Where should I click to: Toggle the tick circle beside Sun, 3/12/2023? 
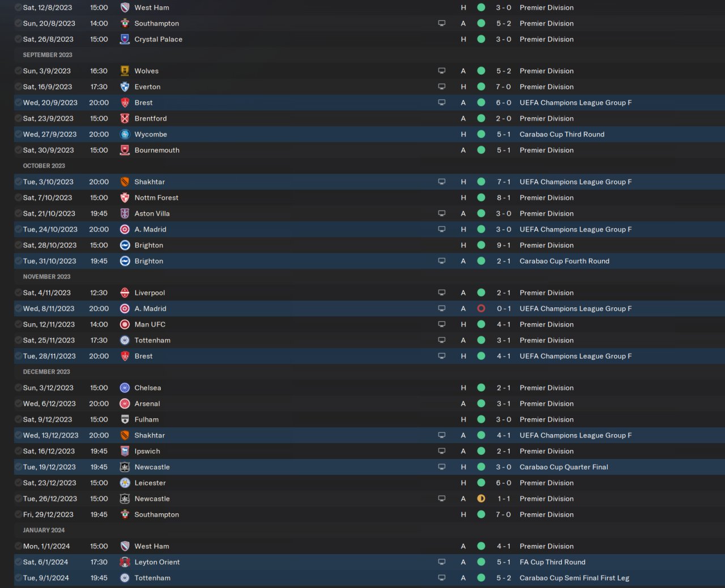(18, 388)
